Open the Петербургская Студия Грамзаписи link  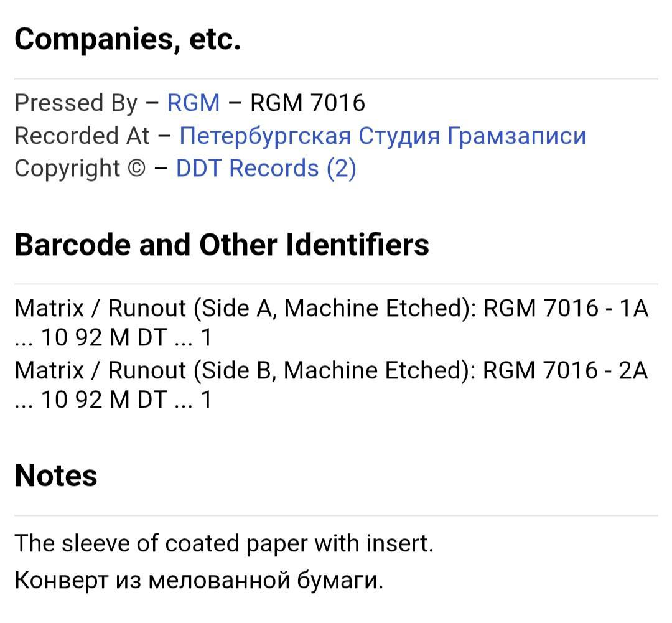(382, 136)
